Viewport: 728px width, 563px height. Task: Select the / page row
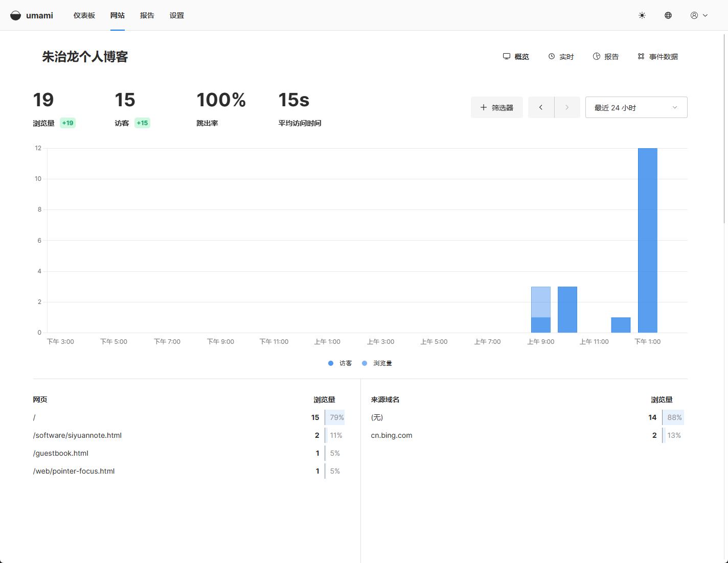coord(189,417)
